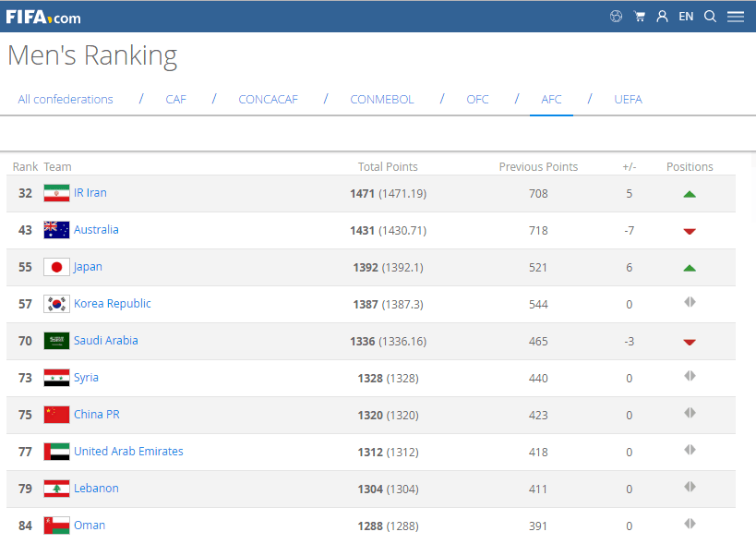
Task: Click the Saudi Arabia flag icon
Action: click(x=56, y=341)
